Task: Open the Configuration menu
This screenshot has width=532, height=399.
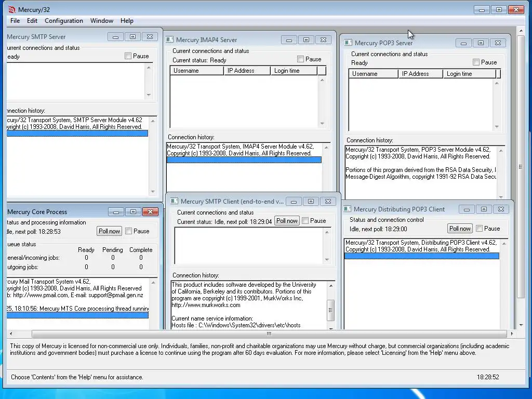Action: (64, 21)
